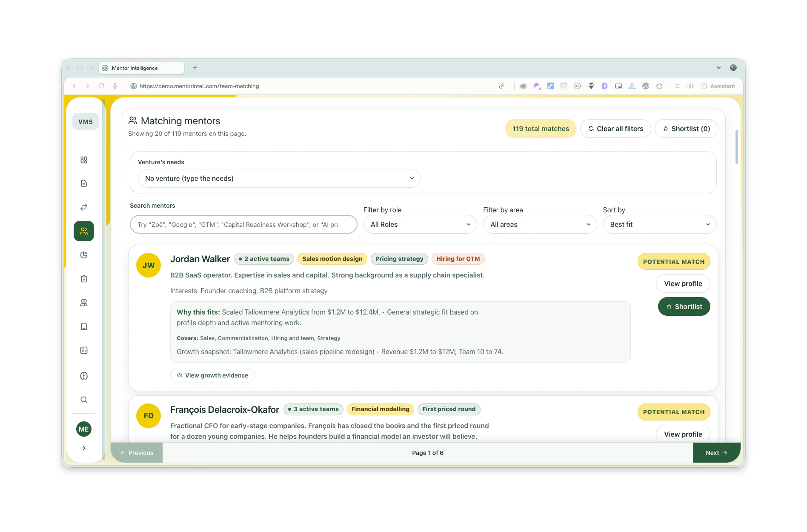Open the Shortlist (0) button
The image size is (807, 532).
686,129
